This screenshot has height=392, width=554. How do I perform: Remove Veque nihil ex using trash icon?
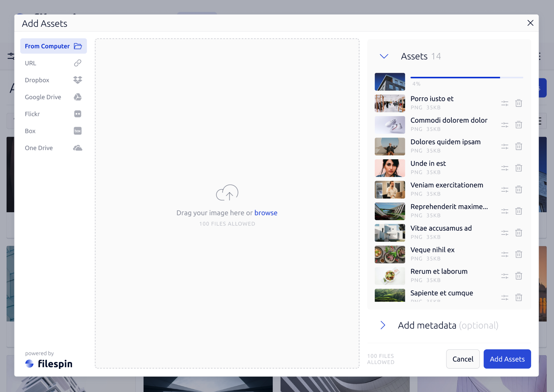tap(519, 254)
